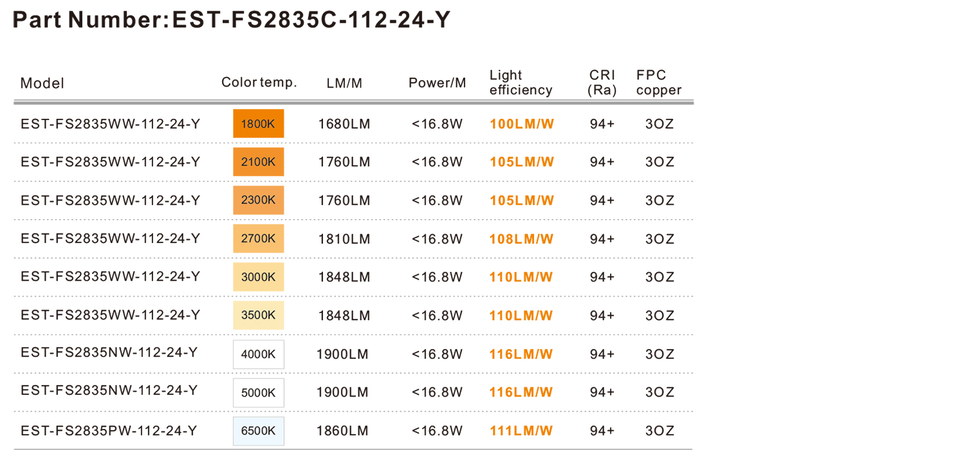This screenshot has height=458, width=980.
Task: Click the Part Number title heading
Action: click(x=231, y=20)
